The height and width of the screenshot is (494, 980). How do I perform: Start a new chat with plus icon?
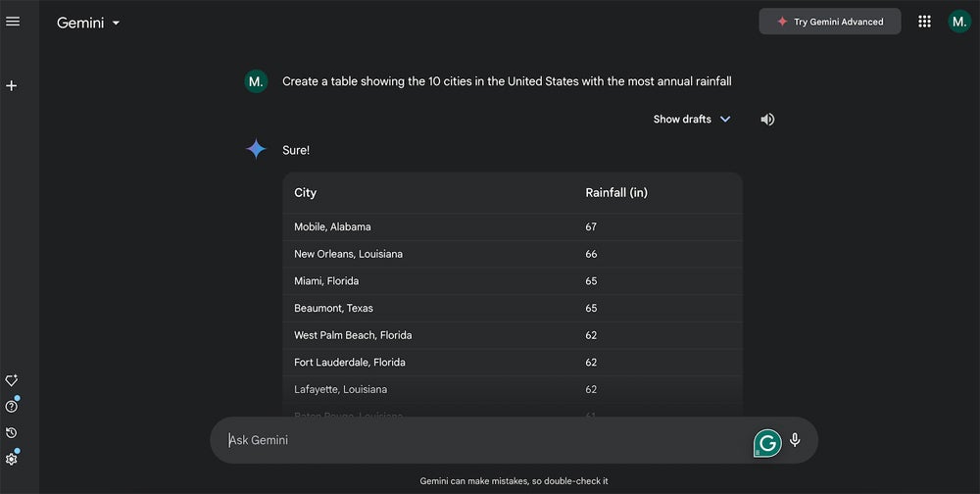12,86
